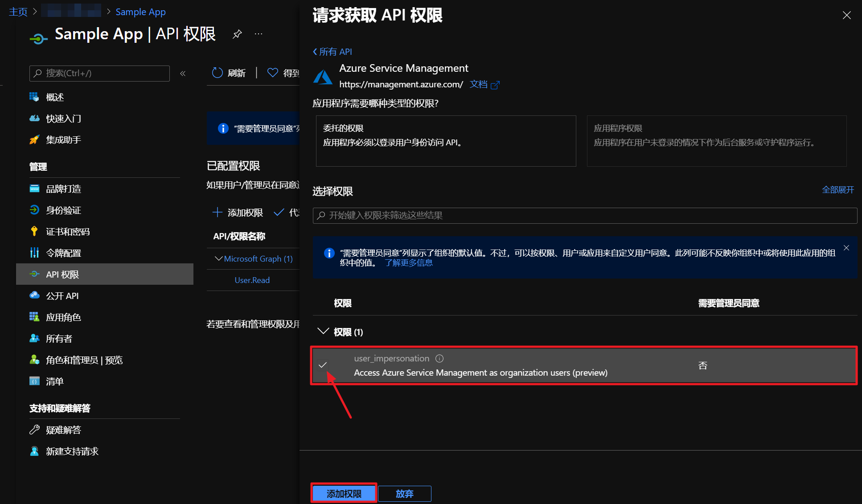Click the pin icon next to the title
862x504 pixels.
coord(237,34)
